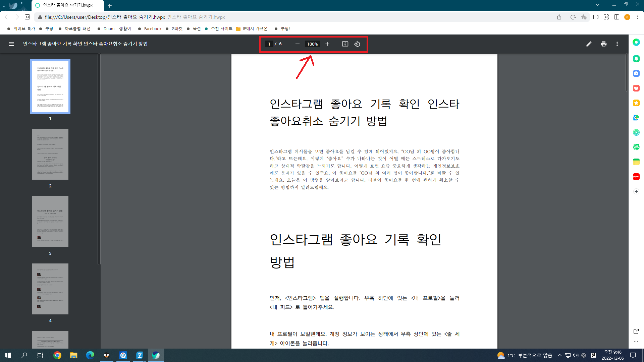Open the viewer's three-dot more actions menu
644x362 pixels.
(617, 44)
